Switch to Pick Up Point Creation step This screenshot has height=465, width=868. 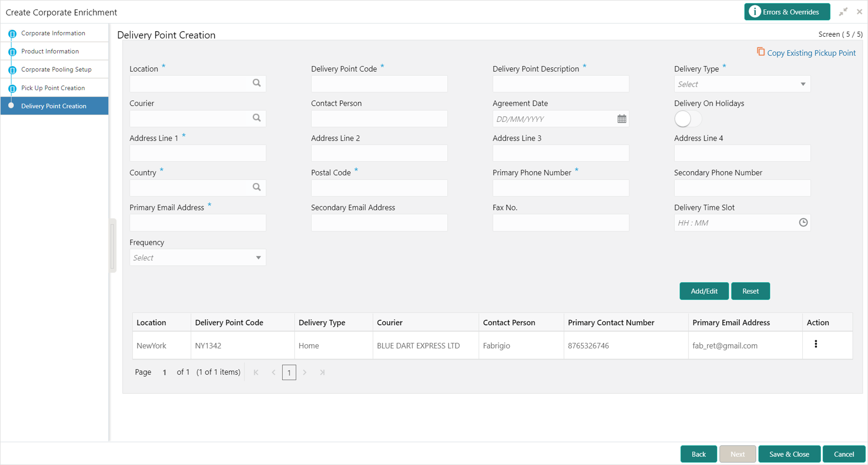point(53,88)
